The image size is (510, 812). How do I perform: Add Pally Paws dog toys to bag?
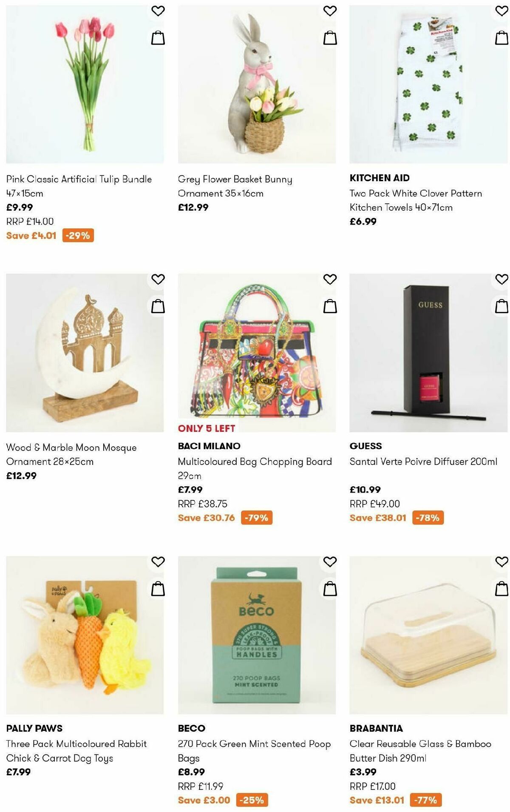[x=157, y=588]
